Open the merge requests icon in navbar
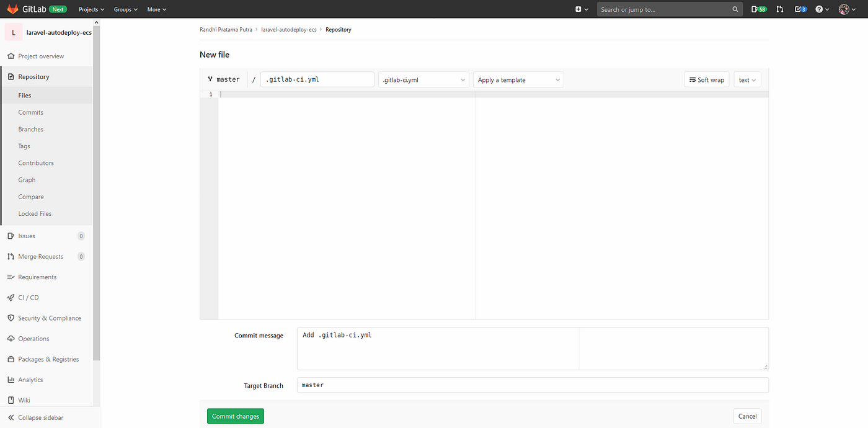 point(779,9)
